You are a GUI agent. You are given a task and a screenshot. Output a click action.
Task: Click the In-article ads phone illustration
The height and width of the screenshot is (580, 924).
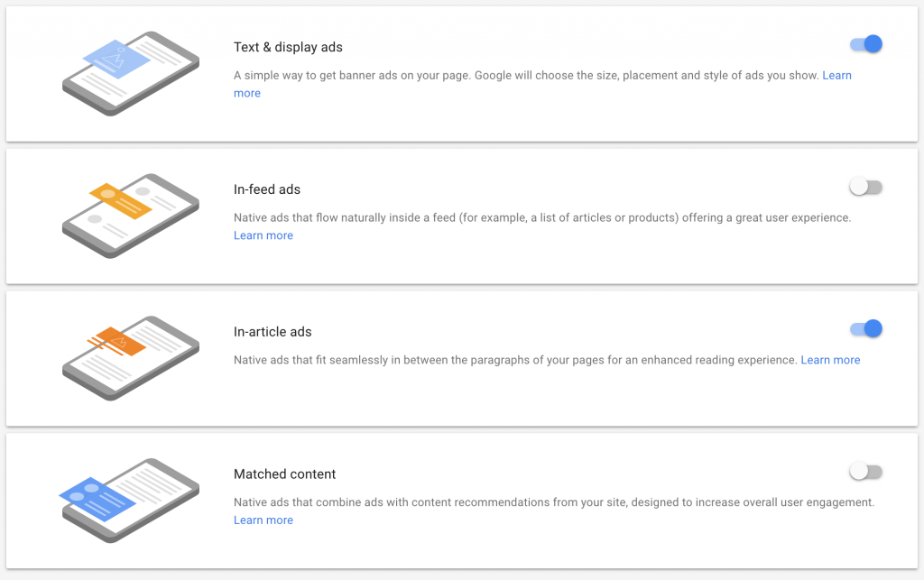click(131, 358)
